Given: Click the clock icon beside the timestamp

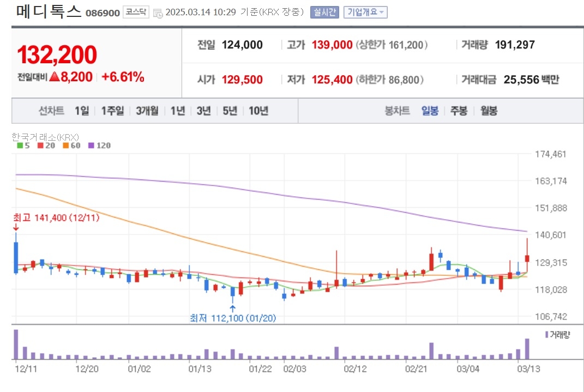Looking at the screenshot, I should (158, 13).
